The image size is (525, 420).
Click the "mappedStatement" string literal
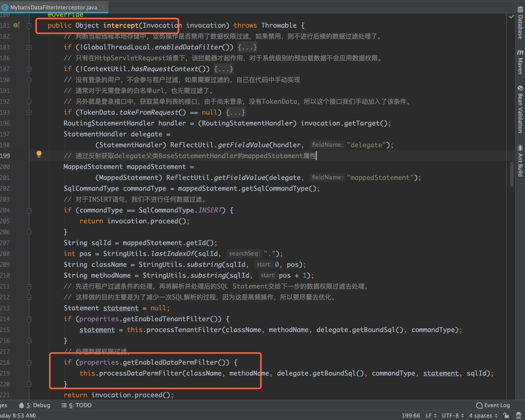380,178
